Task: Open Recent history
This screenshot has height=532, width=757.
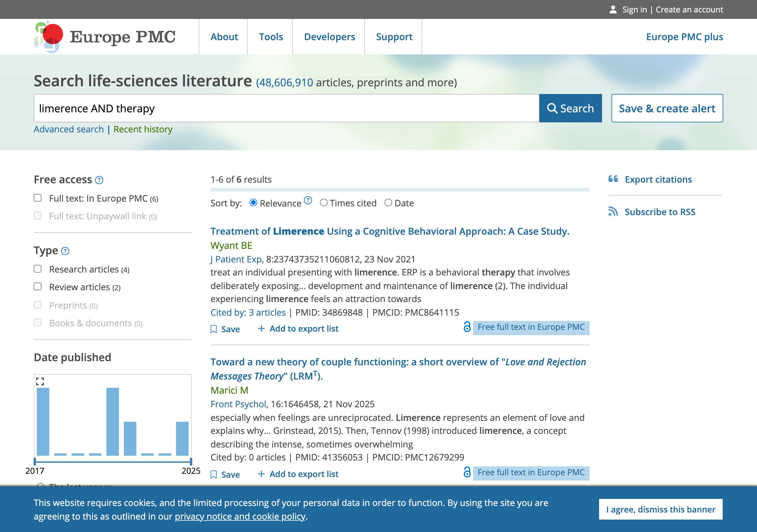Action: pos(143,129)
